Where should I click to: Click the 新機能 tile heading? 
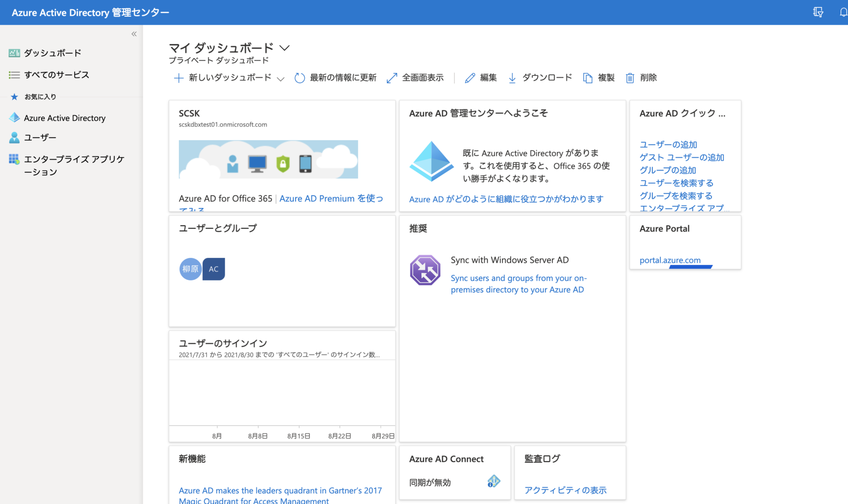coord(192,459)
